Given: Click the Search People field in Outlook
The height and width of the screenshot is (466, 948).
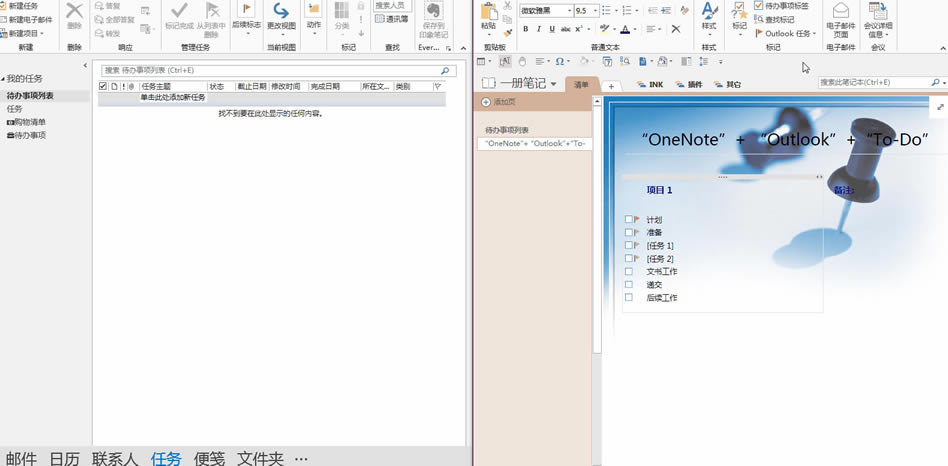Looking at the screenshot, I should pyautogui.click(x=392, y=5).
